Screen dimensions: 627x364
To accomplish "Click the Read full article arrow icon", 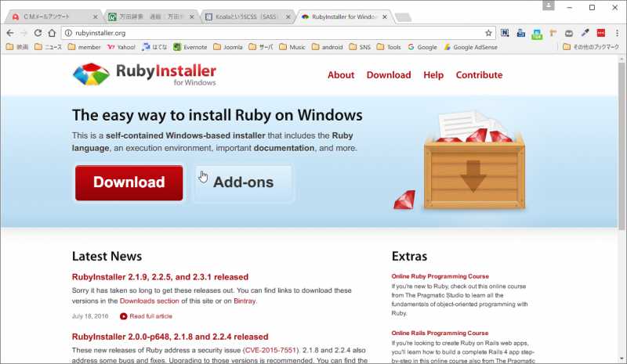I will pyautogui.click(x=124, y=316).
